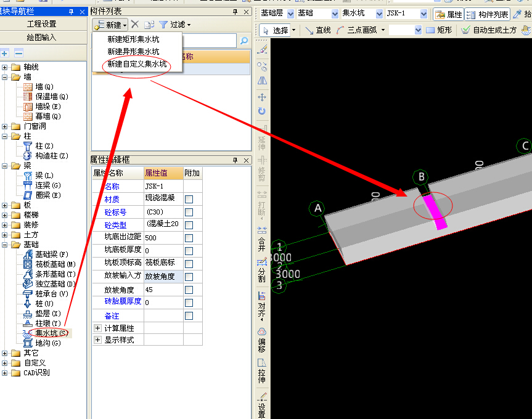
Task: Toggle 放坡角度 附加 checkbox
Action: (189, 290)
